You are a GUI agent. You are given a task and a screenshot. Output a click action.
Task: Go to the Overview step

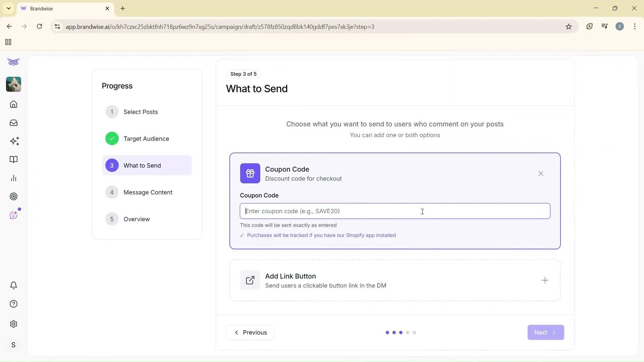click(137, 219)
